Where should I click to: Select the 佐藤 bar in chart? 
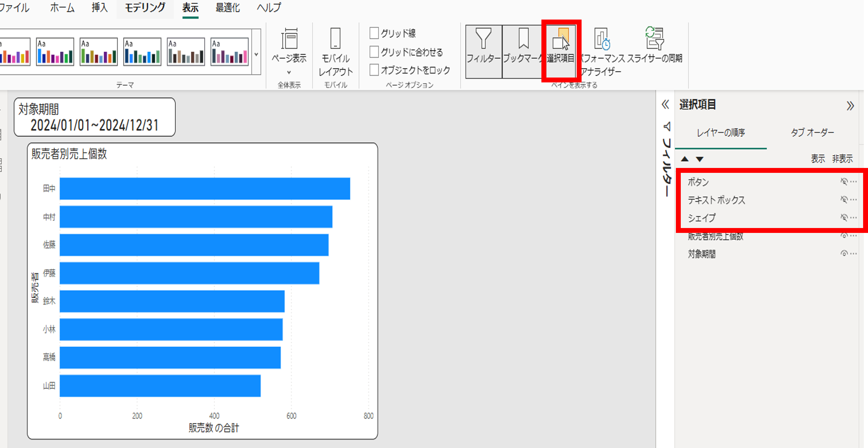[x=194, y=245]
